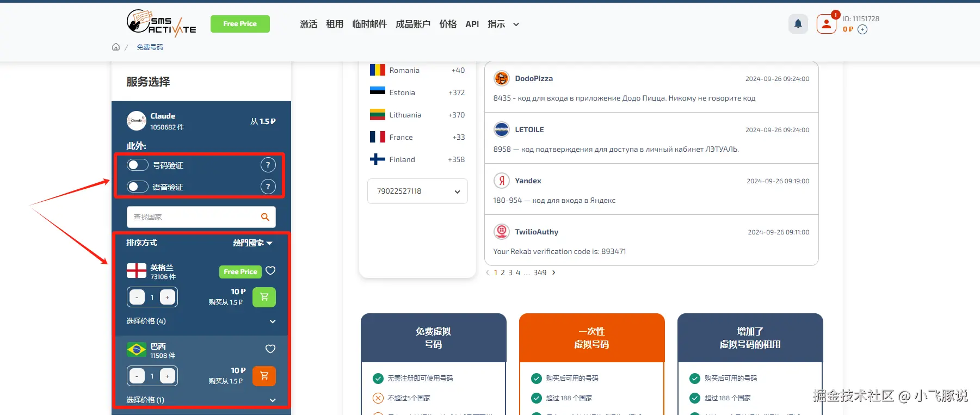Click the England flag icon
Image resolution: width=980 pixels, height=415 pixels.
[x=137, y=270]
